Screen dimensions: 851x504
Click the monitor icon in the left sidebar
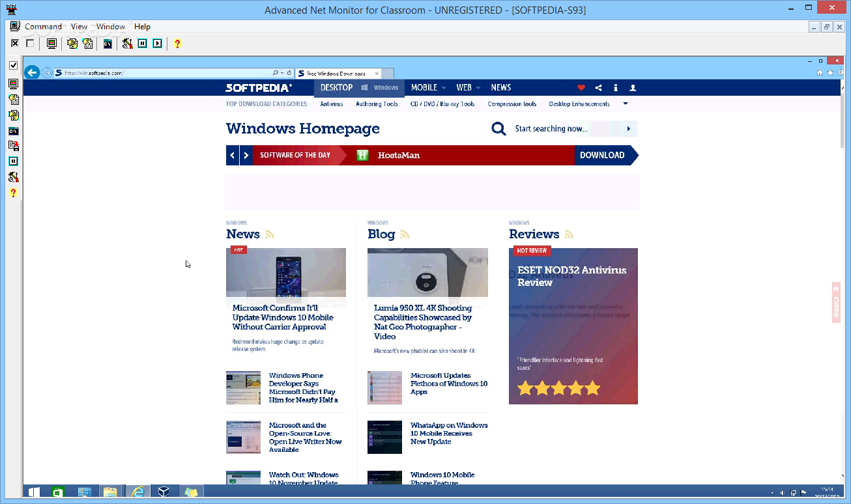point(13,84)
